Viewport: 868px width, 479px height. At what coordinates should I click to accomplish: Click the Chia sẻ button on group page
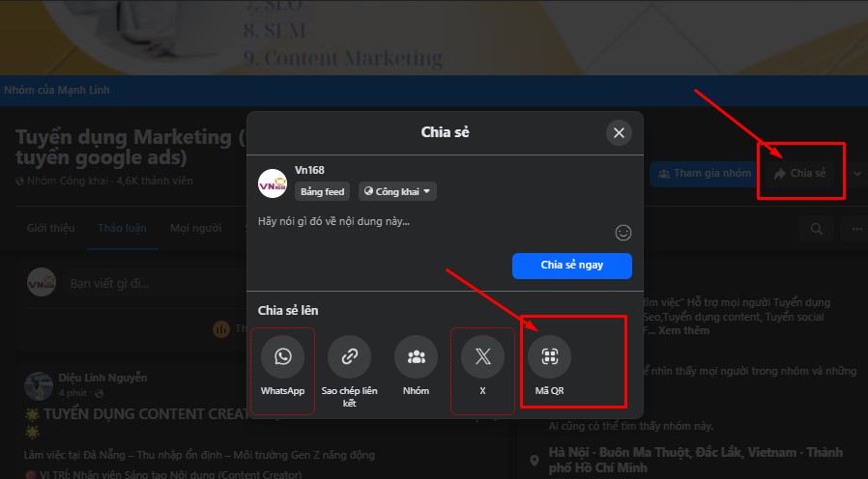[x=800, y=174]
